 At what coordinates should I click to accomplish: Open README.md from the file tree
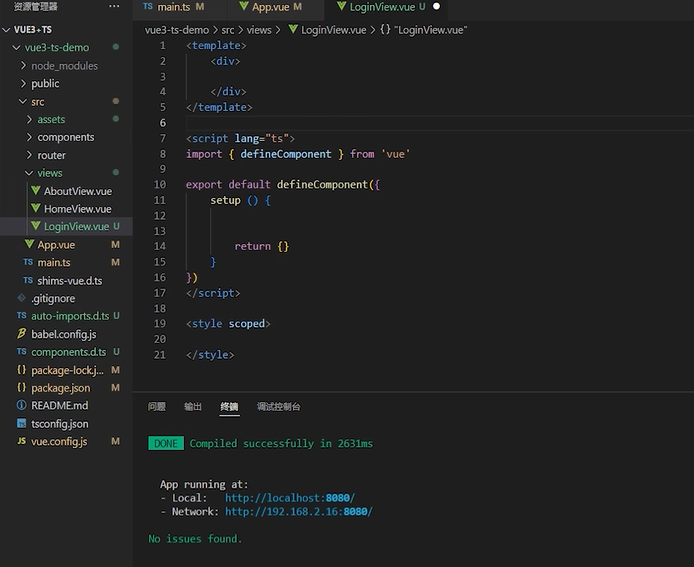coord(59,405)
